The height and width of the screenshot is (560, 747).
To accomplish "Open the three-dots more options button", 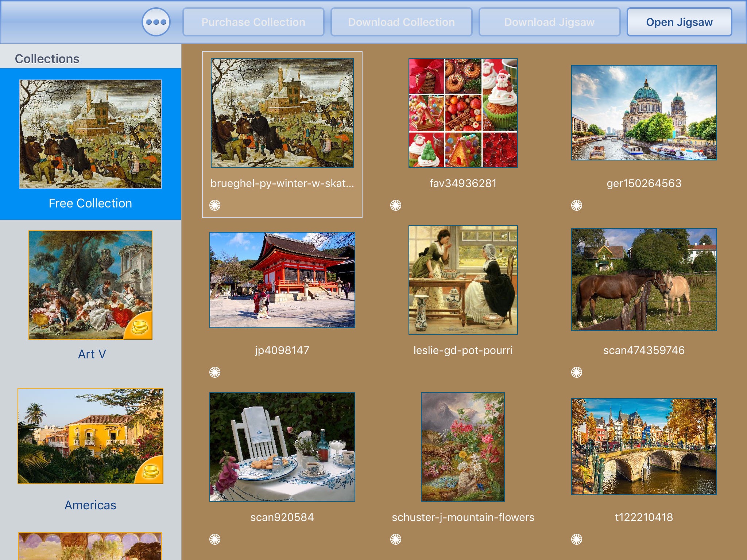I will click(156, 22).
